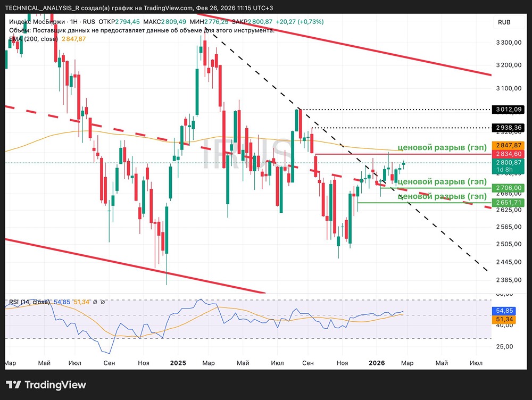The width and height of the screenshot is (532, 400).
Task: Click the green 2651,71 price label
Action: (508, 202)
